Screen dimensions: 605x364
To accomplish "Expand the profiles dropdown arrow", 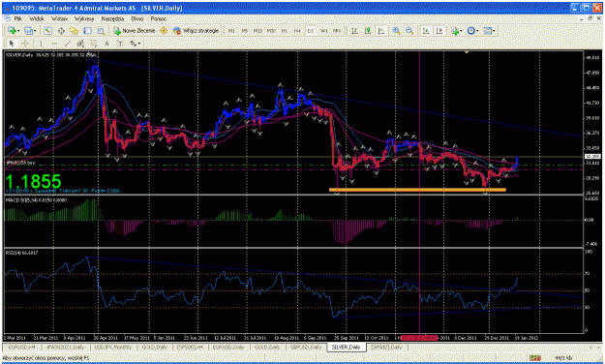I will point(35,31).
